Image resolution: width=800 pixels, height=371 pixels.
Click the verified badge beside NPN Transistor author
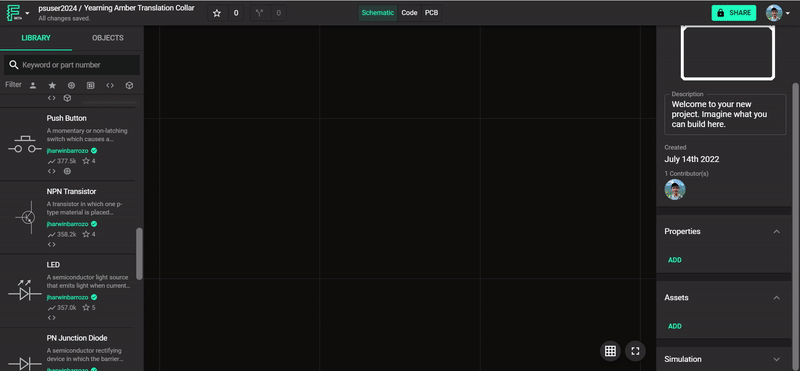click(94, 224)
